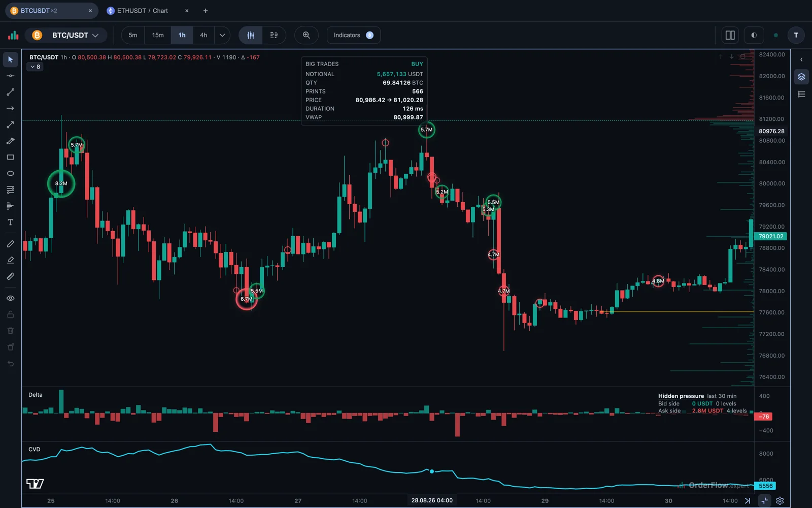Toggle drawings visibility with the eye icon
Viewport: 812px width, 508px height.
10,298
